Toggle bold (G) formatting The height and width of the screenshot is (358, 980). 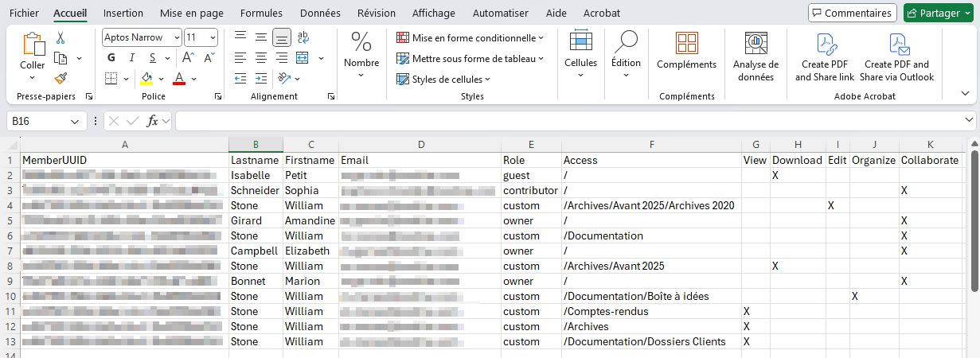111,57
